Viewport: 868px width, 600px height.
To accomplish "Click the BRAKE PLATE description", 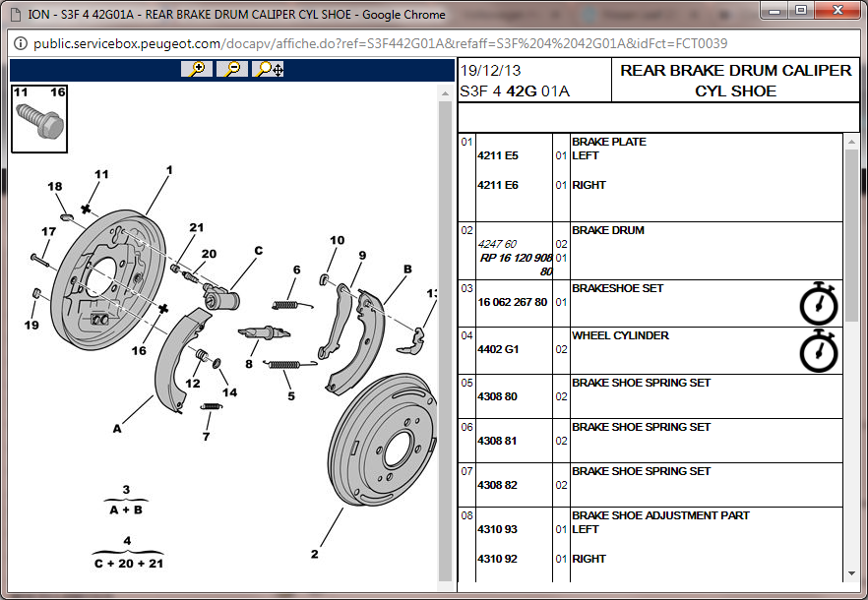I will (609, 142).
